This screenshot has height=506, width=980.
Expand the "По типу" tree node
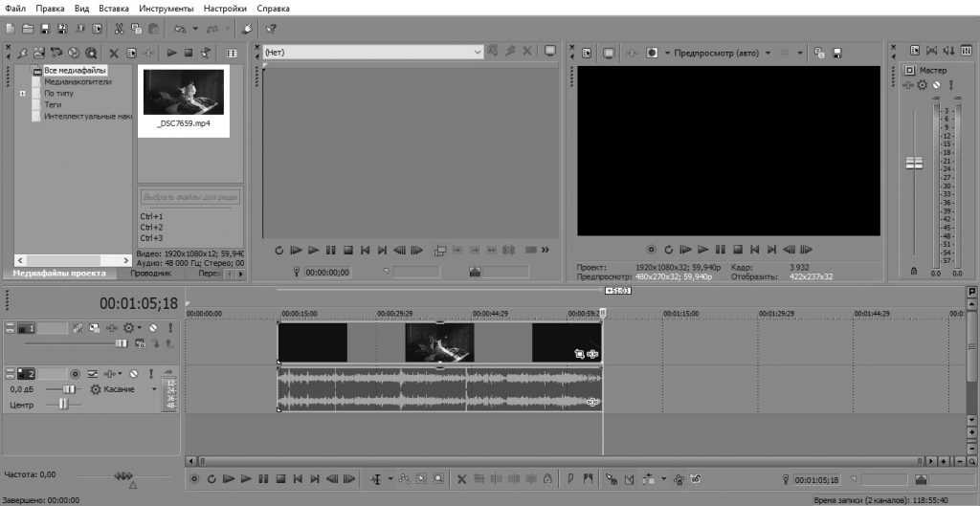[x=23, y=93]
